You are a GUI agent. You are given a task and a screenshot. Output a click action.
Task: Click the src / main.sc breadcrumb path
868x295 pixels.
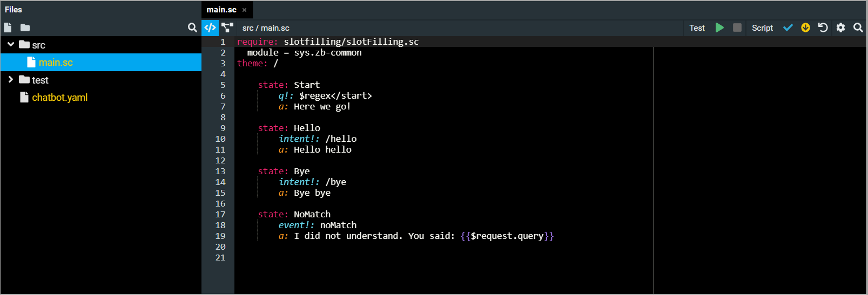(x=266, y=28)
